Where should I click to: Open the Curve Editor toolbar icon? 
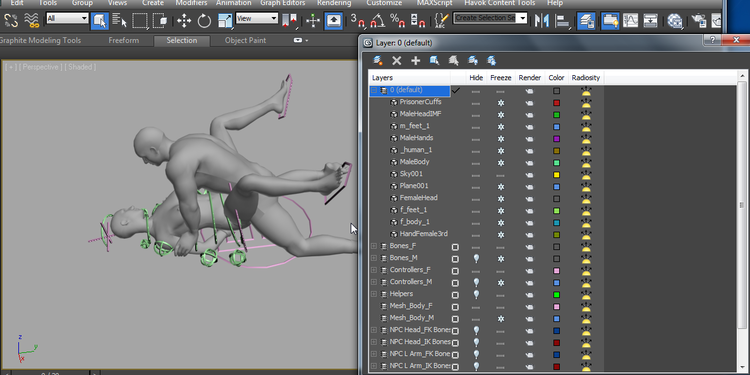[x=630, y=21]
